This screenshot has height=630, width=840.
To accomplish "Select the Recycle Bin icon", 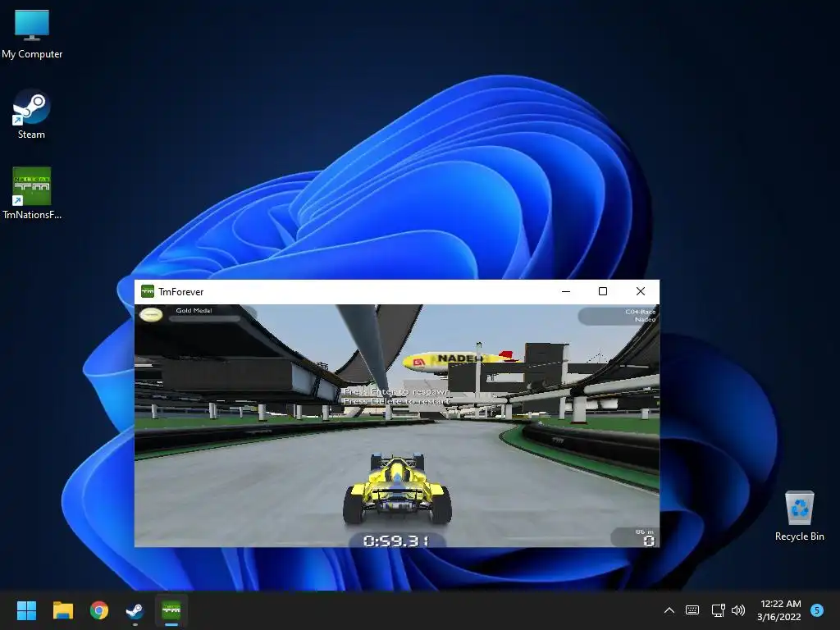I will point(799,515).
